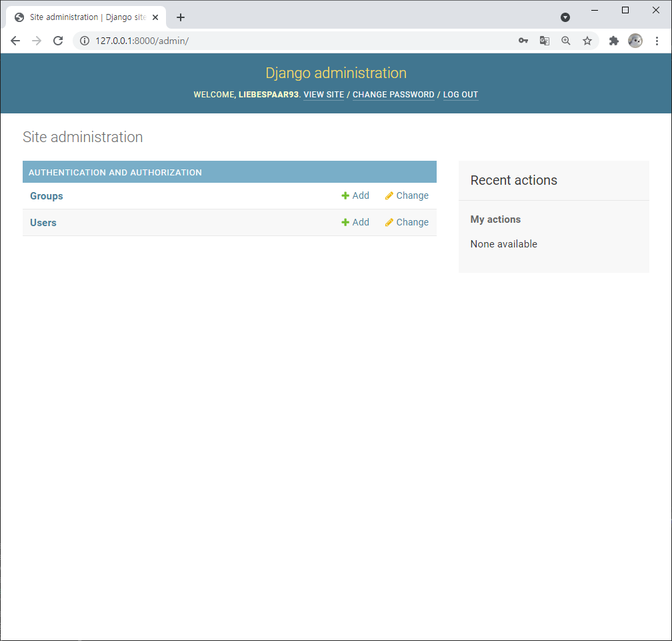Click the LIEBESPAAR93 username text
672x641 pixels.
click(x=268, y=95)
